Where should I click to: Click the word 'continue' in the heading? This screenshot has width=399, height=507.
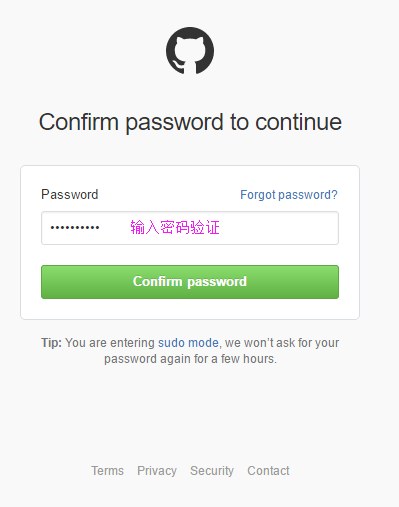298,122
